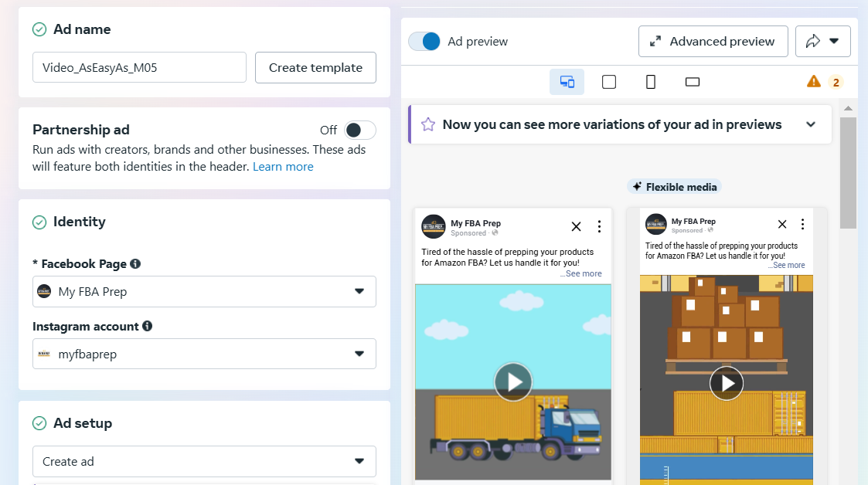Click the Create template button
The width and height of the screenshot is (868, 485).
[315, 67]
